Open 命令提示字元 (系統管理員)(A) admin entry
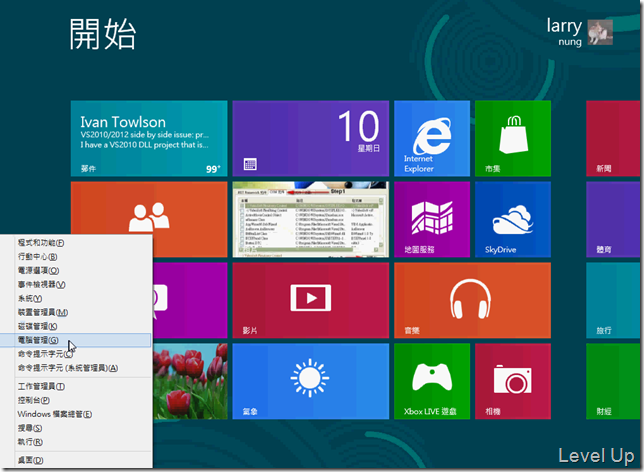The image size is (644, 472). tap(76, 368)
